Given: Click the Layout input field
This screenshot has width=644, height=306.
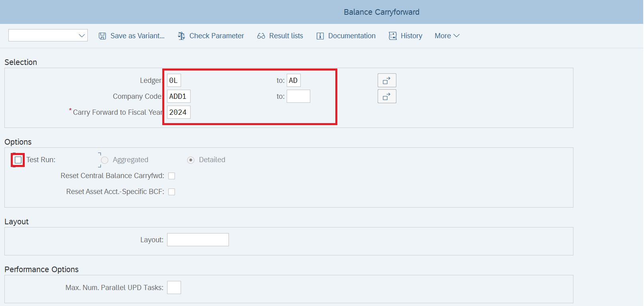Looking at the screenshot, I should [x=198, y=240].
